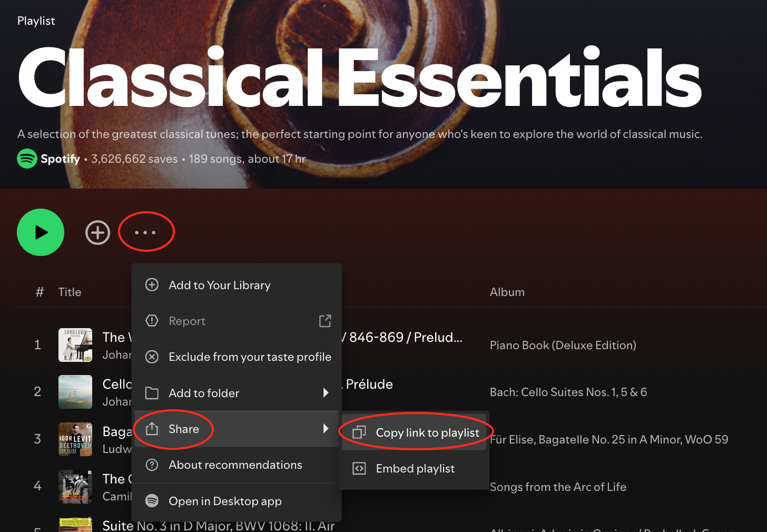The height and width of the screenshot is (532, 767).
Task: Click the Report external link icon
Action: tap(325, 321)
